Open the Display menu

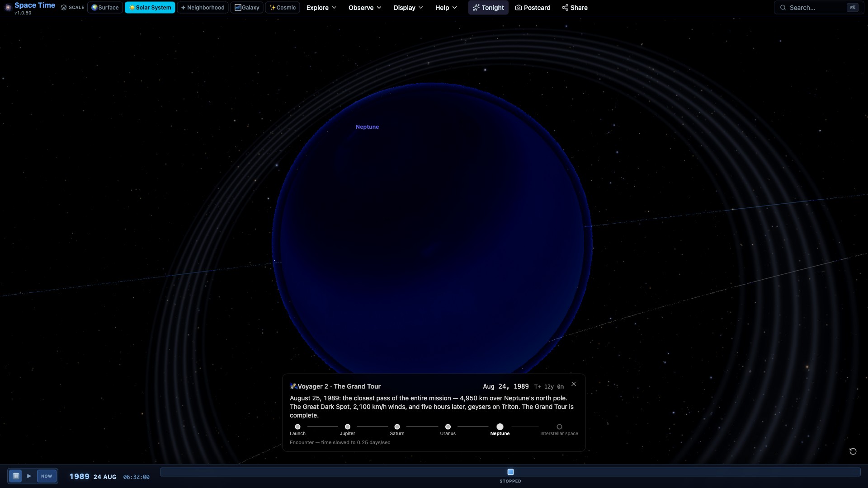(x=408, y=8)
